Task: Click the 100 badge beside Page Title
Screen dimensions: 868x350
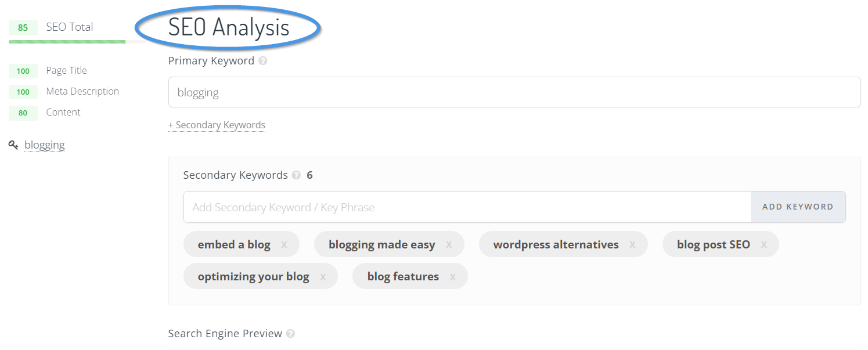Action: pyautogui.click(x=23, y=71)
